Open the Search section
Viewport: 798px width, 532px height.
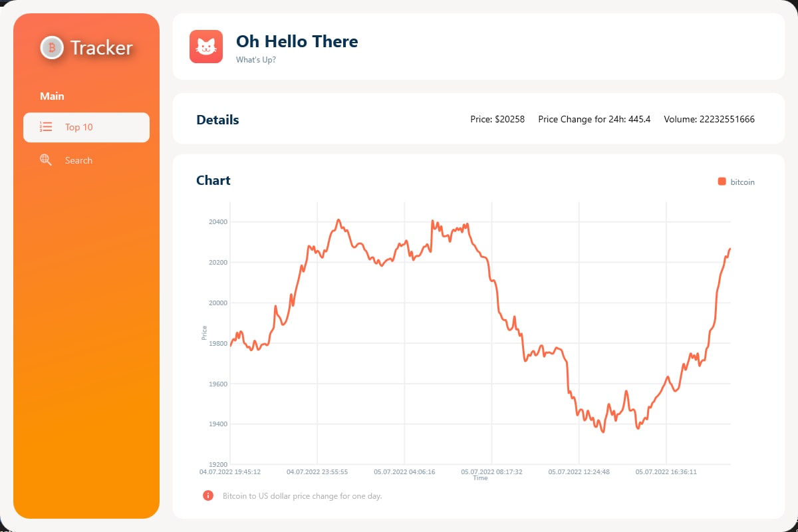[x=78, y=160]
